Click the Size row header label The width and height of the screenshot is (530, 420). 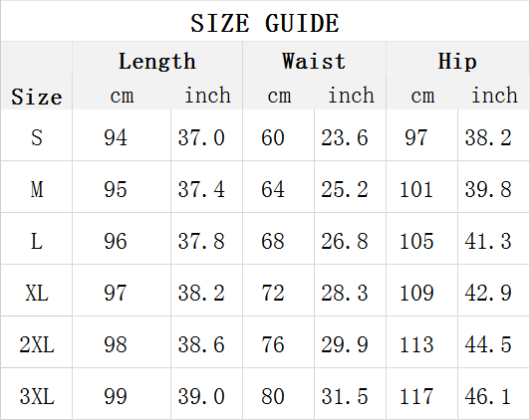[x=37, y=97]
